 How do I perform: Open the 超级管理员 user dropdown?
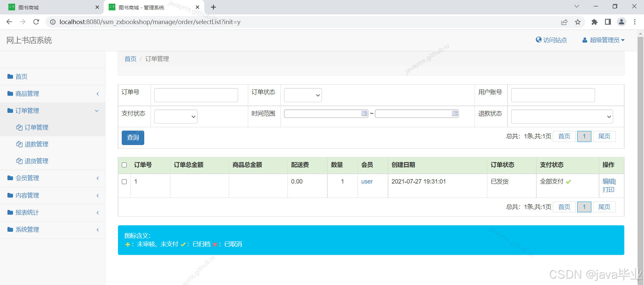[603, 40]
